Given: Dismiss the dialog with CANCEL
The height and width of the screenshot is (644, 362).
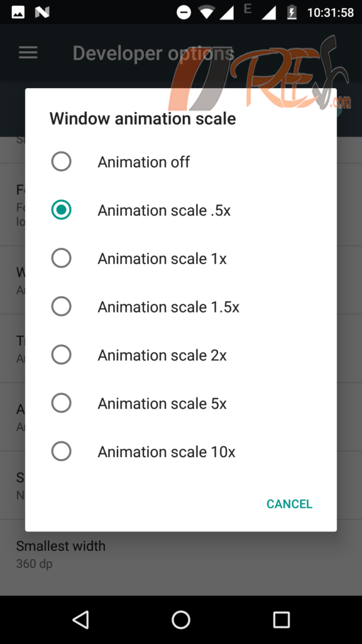Looking at the screenshot, I should click(289, 504).
